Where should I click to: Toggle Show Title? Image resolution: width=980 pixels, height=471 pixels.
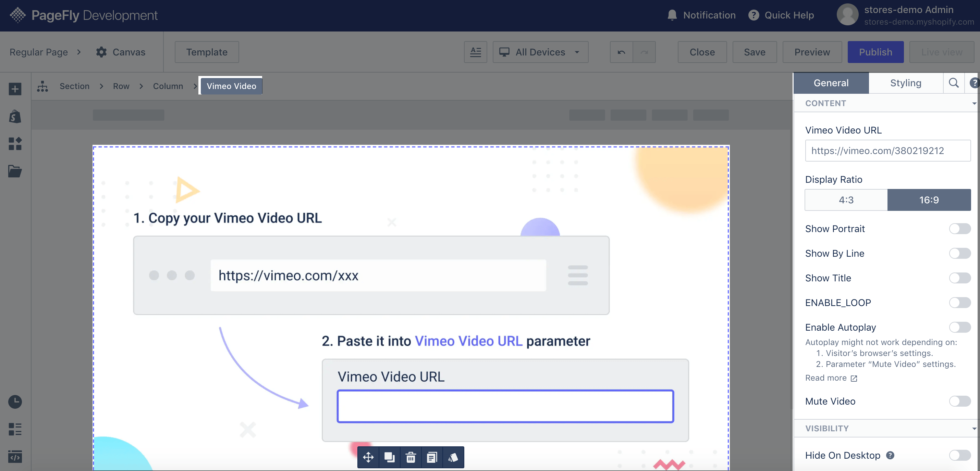click(959, 278)
